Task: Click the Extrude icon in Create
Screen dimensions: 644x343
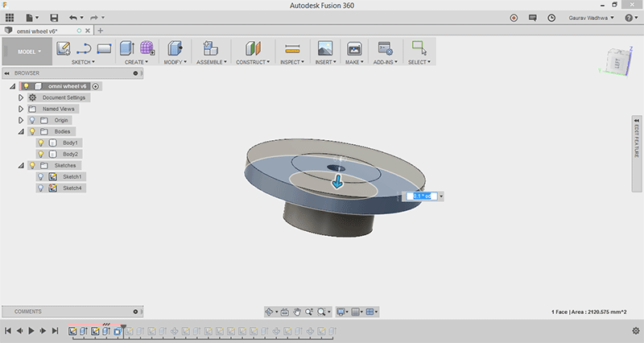Action: click(127, 48)
